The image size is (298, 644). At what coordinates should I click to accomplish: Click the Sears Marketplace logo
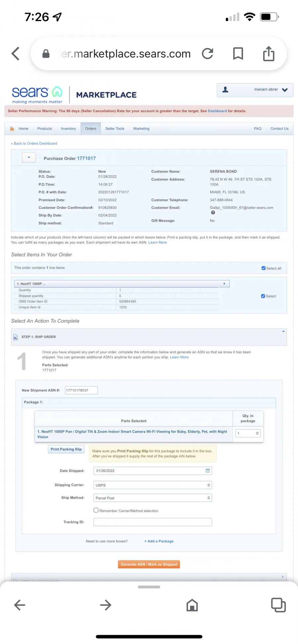[74, 95]
